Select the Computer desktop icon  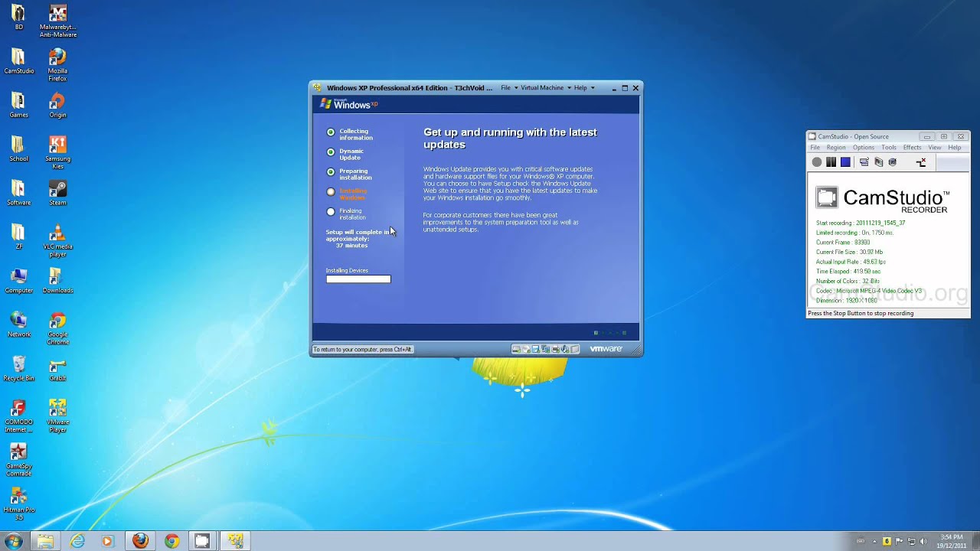point(18,281)
